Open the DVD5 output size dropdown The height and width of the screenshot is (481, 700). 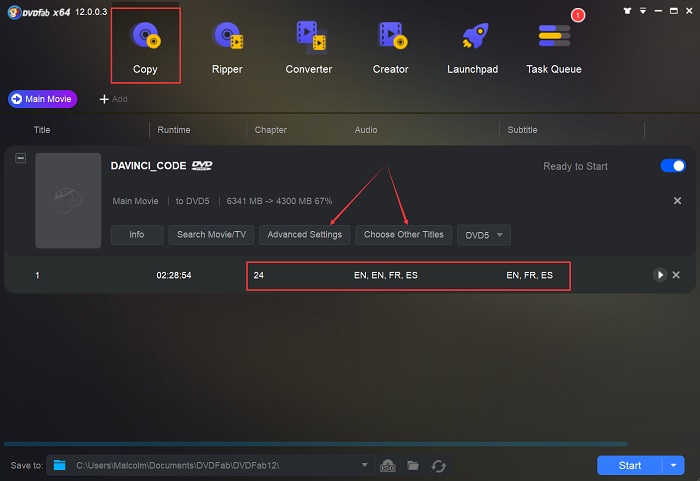[x=484, y=235]
